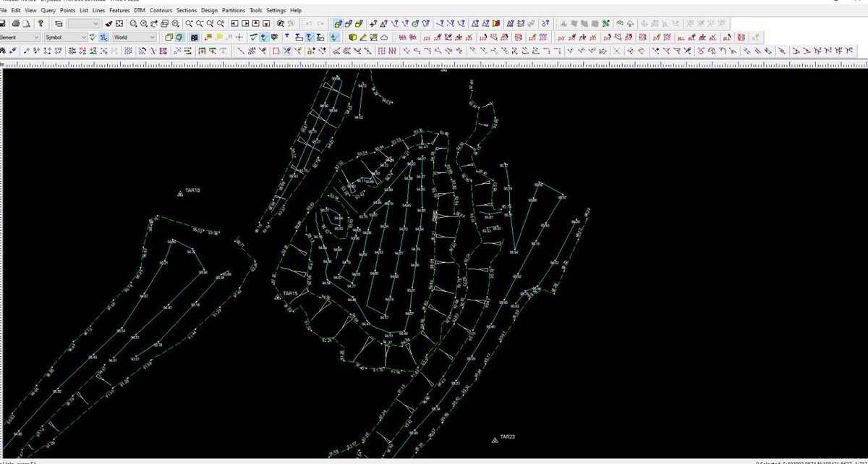This screenshot has width=868, height=464.
Task: Click the pan up arrow icon
Action: pos(256,23)
